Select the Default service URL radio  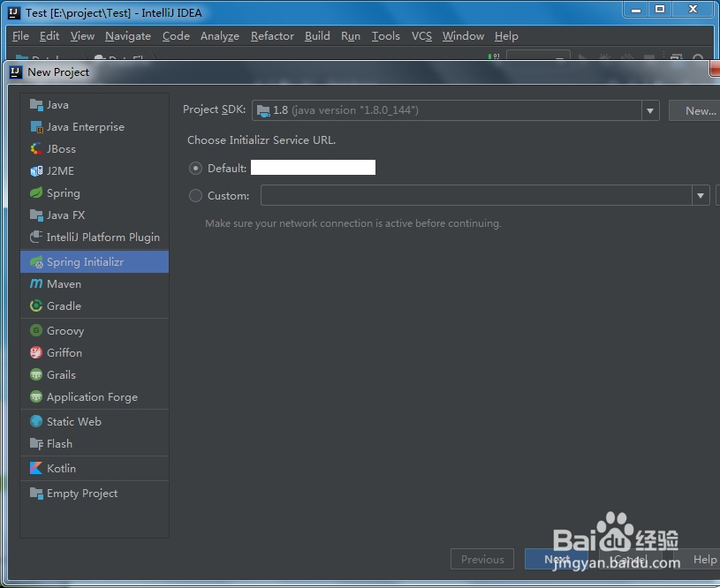point(195,169)
